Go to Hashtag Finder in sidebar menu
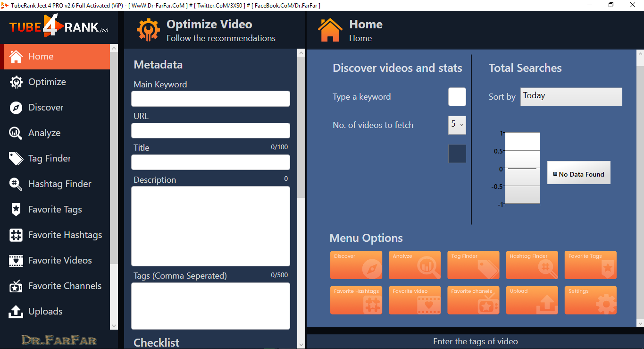Screen dimensions: 644x349 tap(55, 184)
